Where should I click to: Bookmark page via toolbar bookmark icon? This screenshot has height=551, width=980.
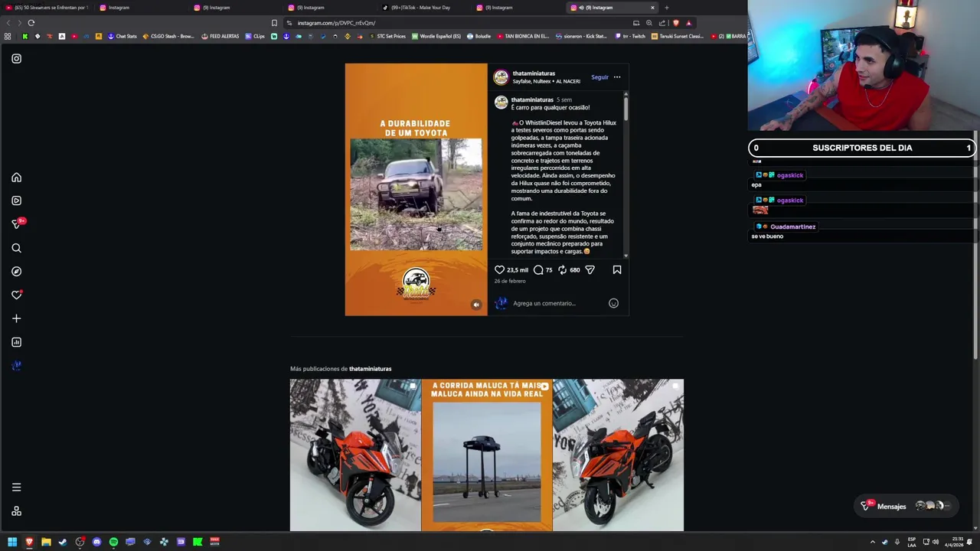pos(274,23)
